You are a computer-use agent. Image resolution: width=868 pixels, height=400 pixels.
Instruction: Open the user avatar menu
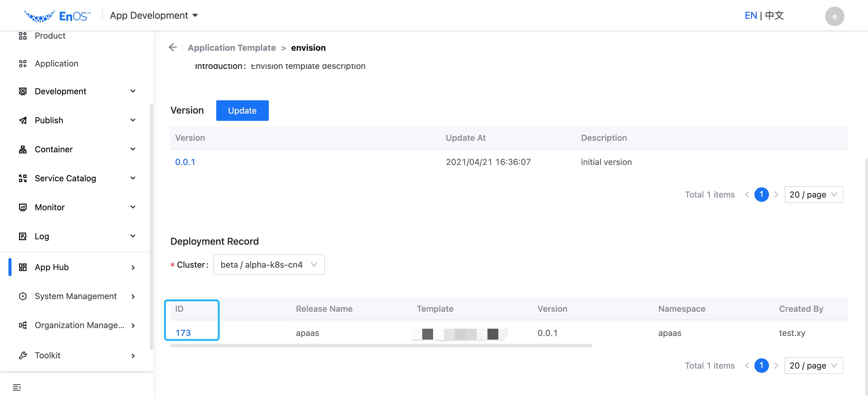tap(834, 16)
